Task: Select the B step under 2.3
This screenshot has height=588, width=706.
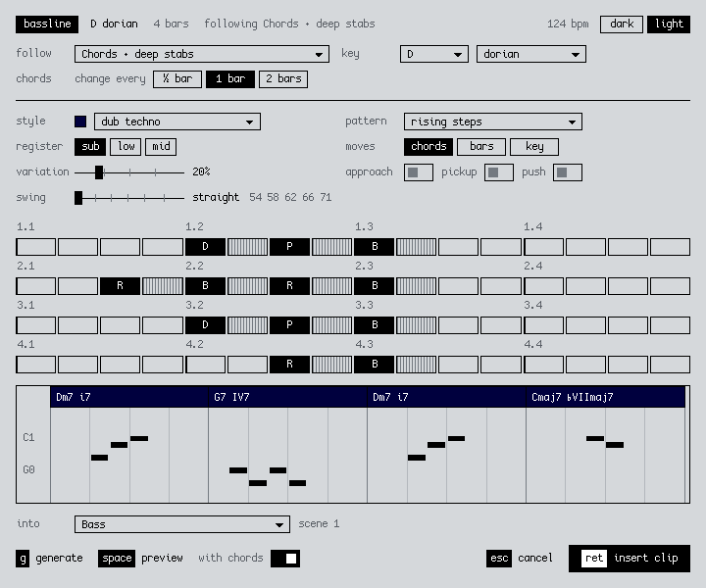Action: coord(375,286)
